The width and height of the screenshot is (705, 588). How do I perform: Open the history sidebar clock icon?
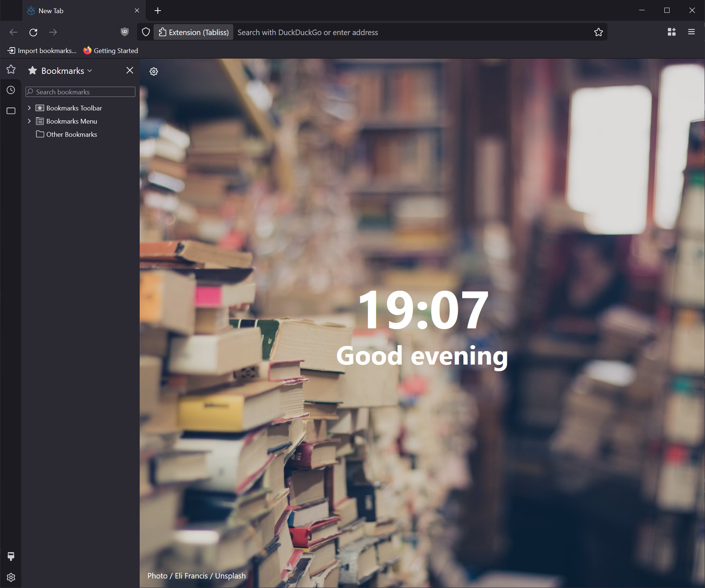[11, 90]
